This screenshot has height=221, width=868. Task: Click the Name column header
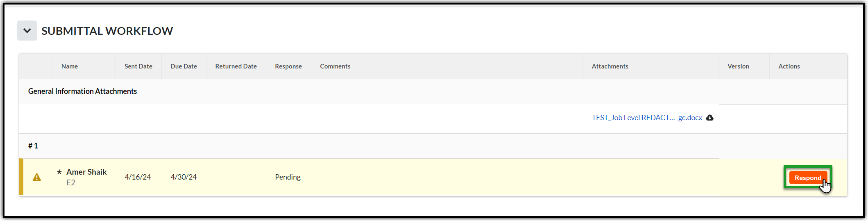[70, 66]
